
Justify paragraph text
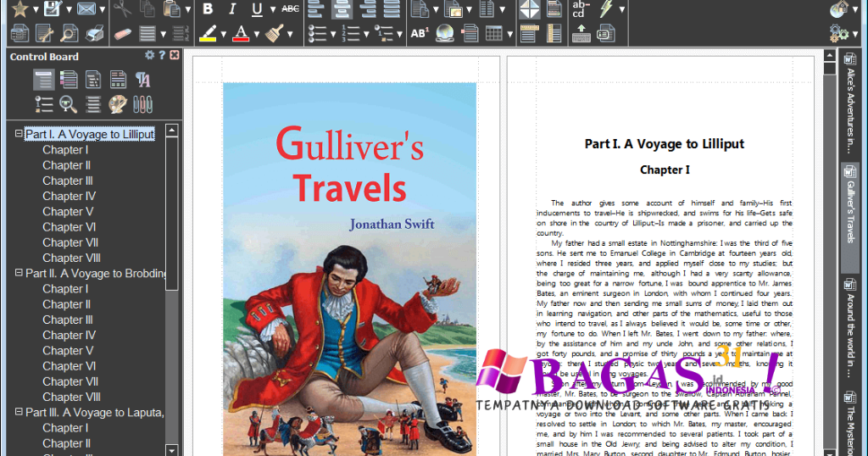(x=392, y=8)
